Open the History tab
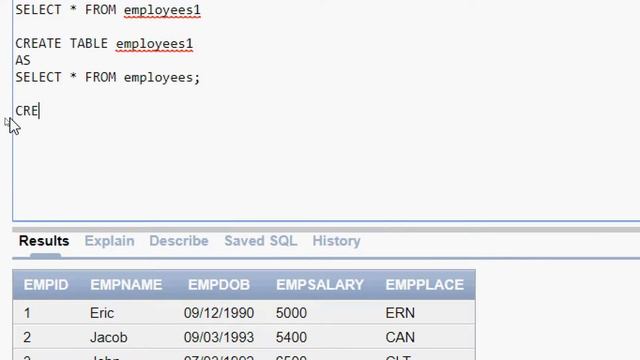Viewport: 640px width, 360px height. [x=336, y=241]
